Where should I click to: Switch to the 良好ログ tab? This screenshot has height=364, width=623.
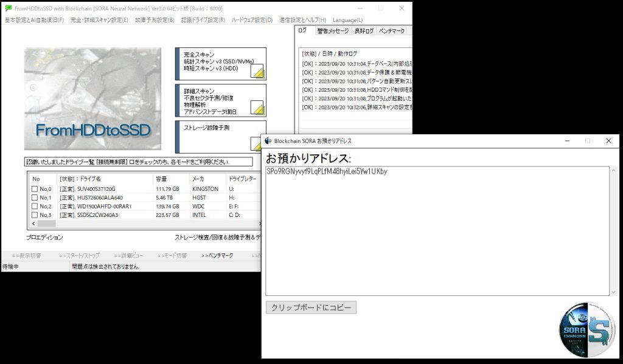pyautogui.click(x=364, y=31)
